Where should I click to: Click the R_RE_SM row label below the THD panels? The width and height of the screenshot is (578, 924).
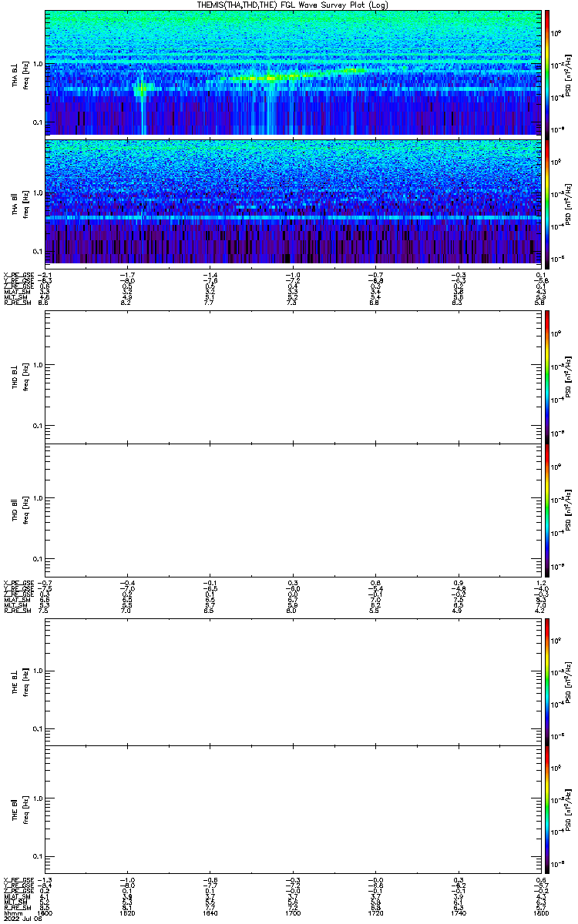(x=17, y=612)
